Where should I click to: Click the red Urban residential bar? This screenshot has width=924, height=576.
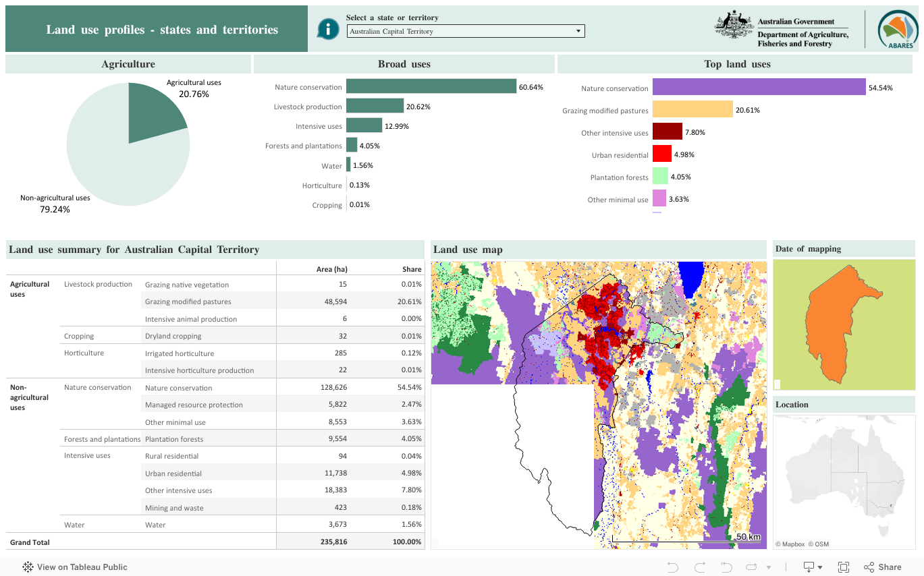click(x=661, y=154)
